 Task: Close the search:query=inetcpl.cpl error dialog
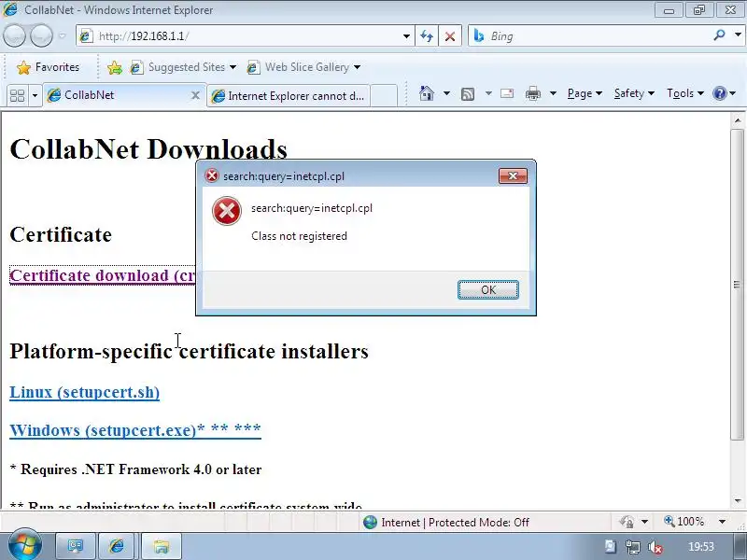click(x=513, y=175)
